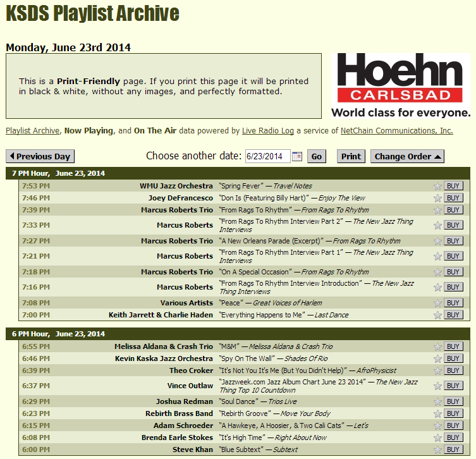Buy the 7:33 PM Interview Part 2 entry
The image size is (476, 459).
pyautogui.click(x=453, y=225)
